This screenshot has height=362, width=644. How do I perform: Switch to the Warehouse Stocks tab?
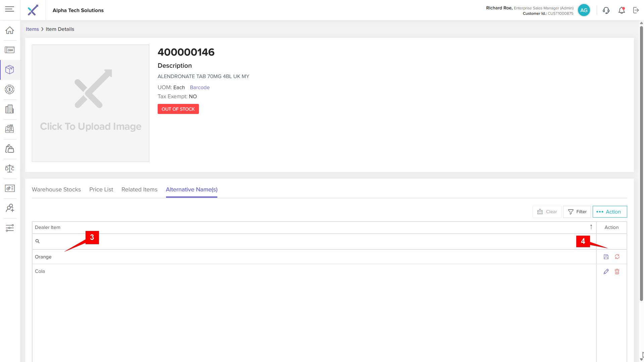click(x=56, y=190)
